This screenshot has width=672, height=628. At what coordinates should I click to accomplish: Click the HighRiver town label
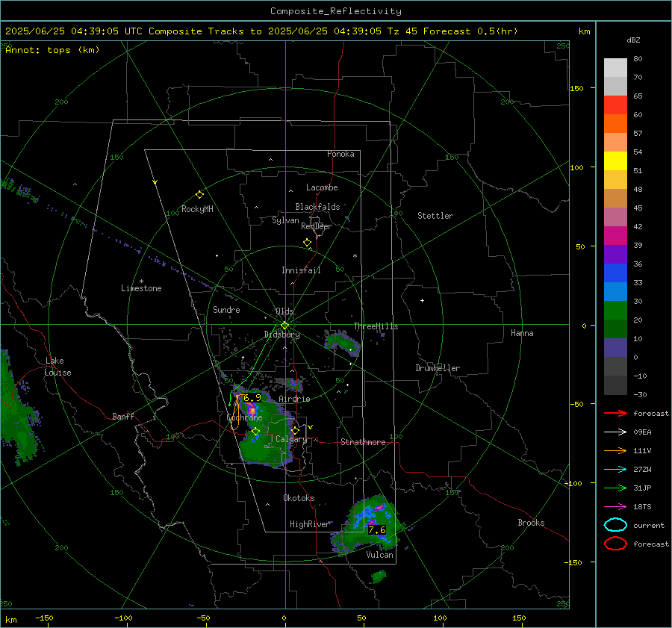[x=310, y=524]
